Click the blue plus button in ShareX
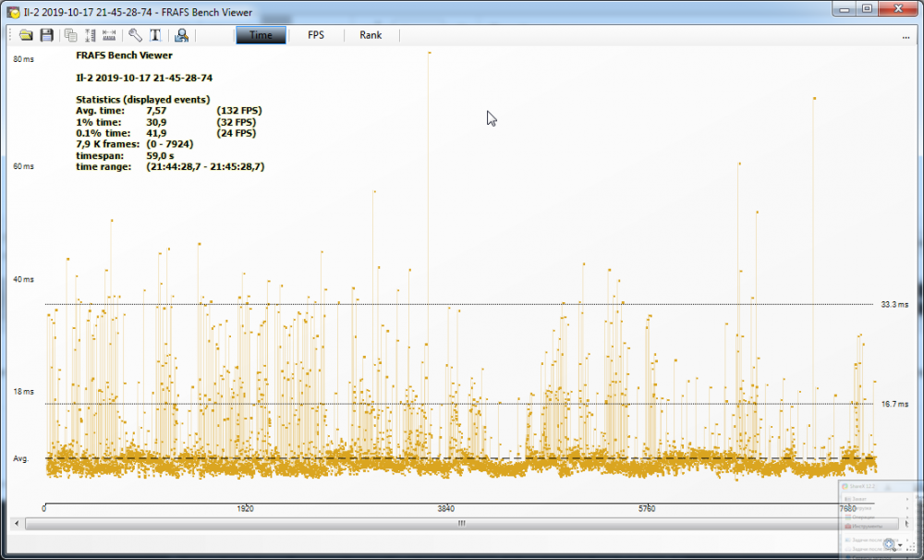The image size is (924, 560). [889, 544]
